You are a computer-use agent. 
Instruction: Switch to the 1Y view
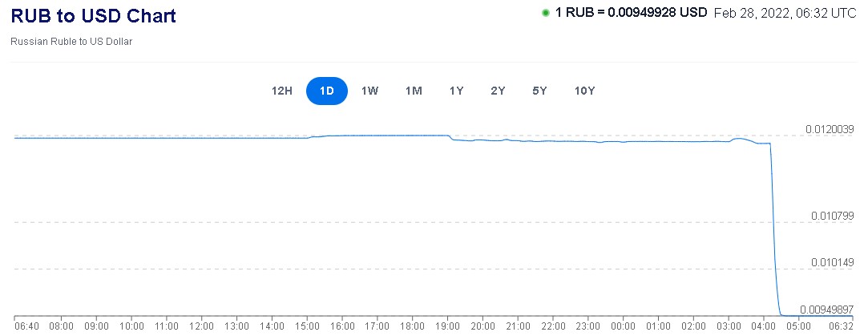point(456,91)
